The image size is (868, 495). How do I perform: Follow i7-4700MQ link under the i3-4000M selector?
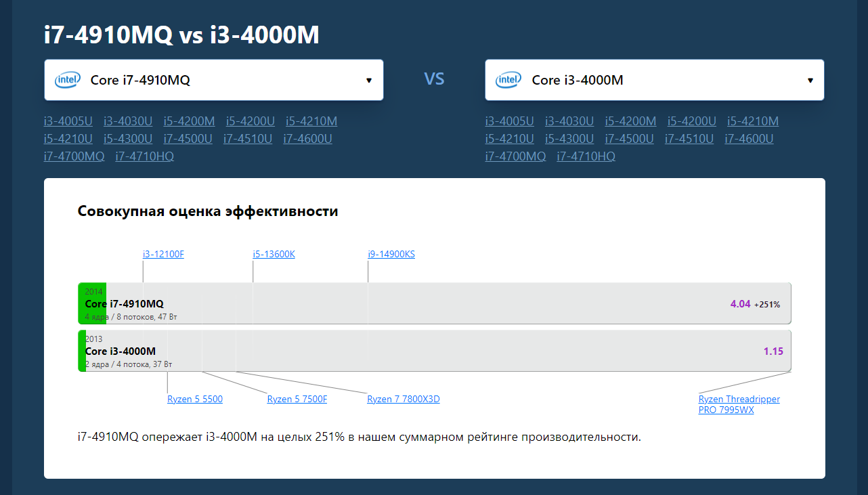516,156
